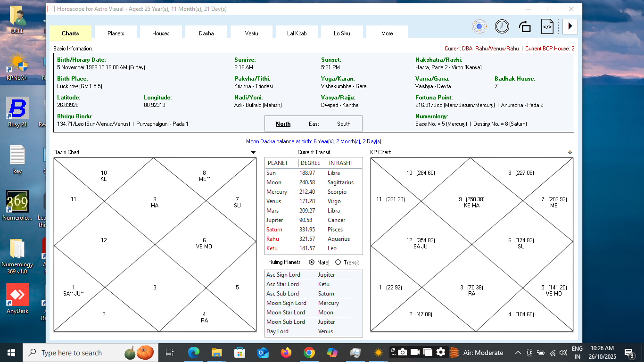
Task: Open the Dasha tab
Action: (x=206, y=33)
